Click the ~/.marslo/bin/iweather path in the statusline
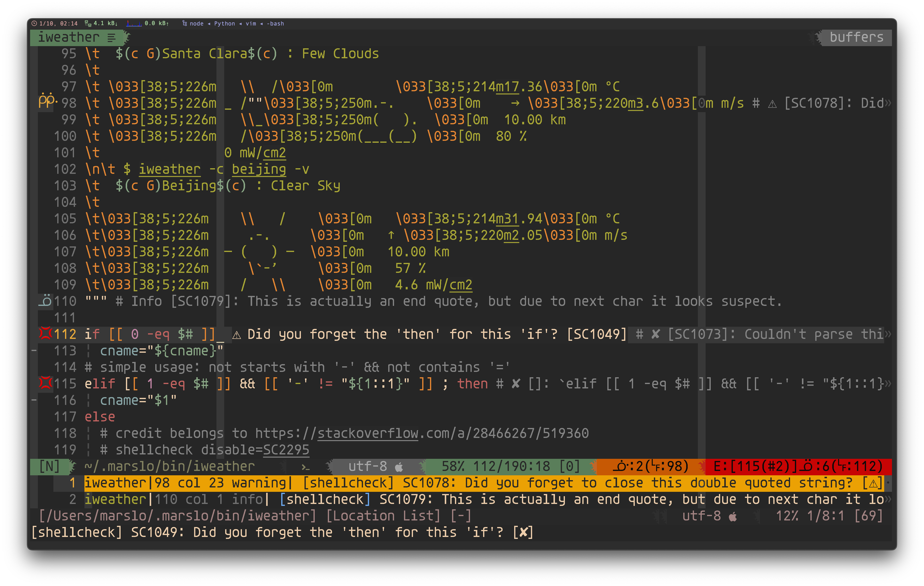Screen dimensions: 924x586 (170, 467)
